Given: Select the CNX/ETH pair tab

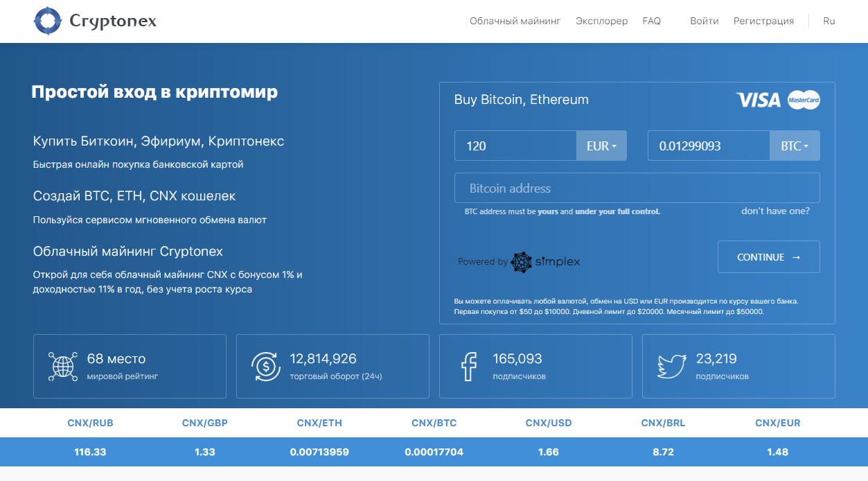Looking at the screenshot, I should click(x=319, y=423).
